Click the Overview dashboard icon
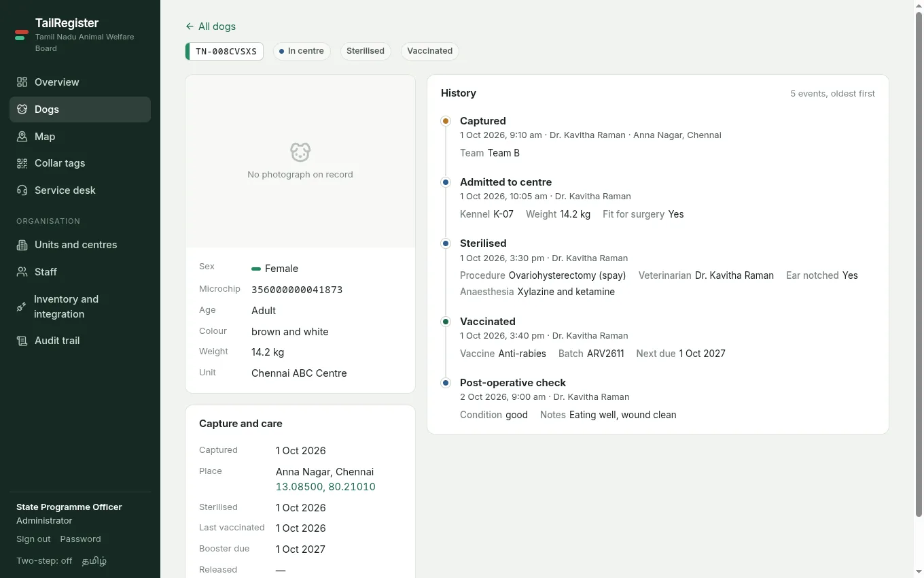 click(22, 82)
